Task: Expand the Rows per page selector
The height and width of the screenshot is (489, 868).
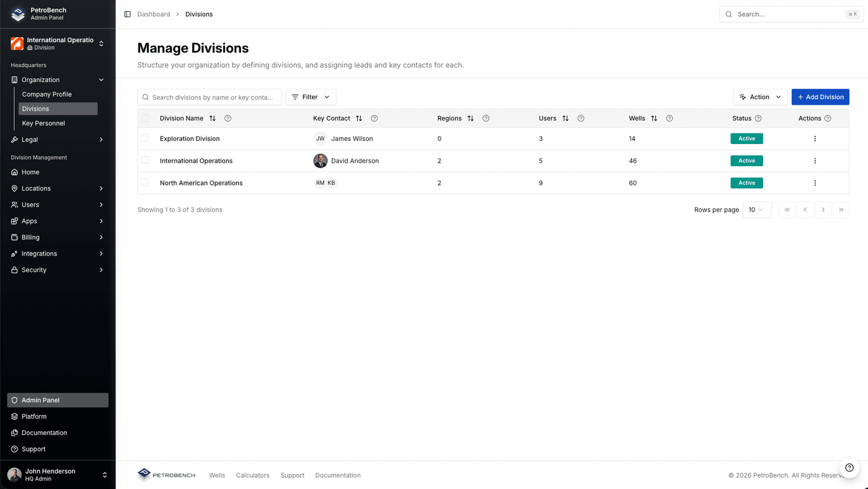Action: point(756,210)
